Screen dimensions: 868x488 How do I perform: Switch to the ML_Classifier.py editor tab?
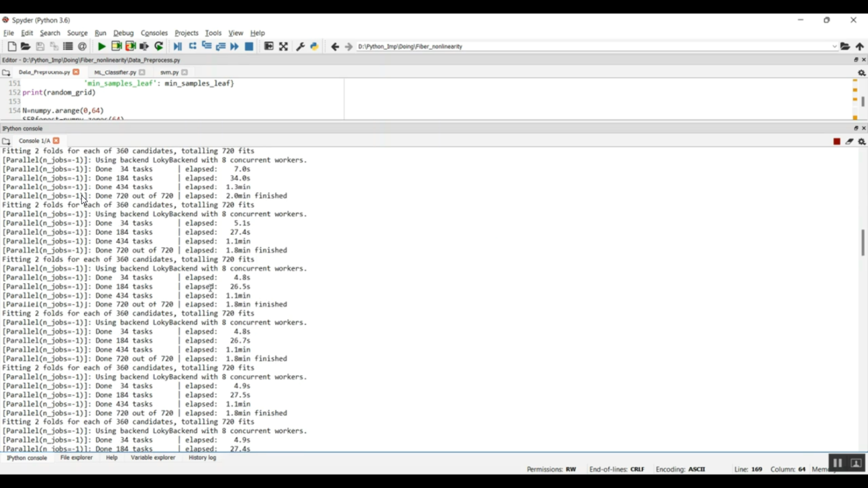tap(115, 72)
